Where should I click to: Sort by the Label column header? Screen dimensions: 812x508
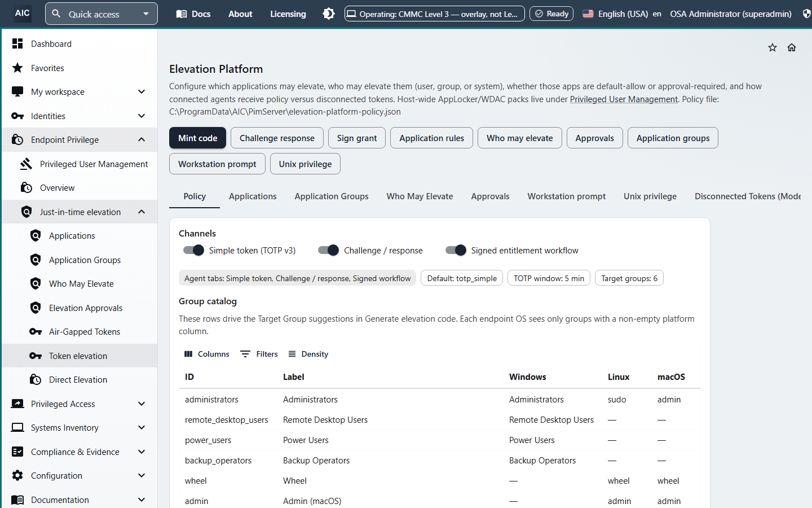point(294,376)
